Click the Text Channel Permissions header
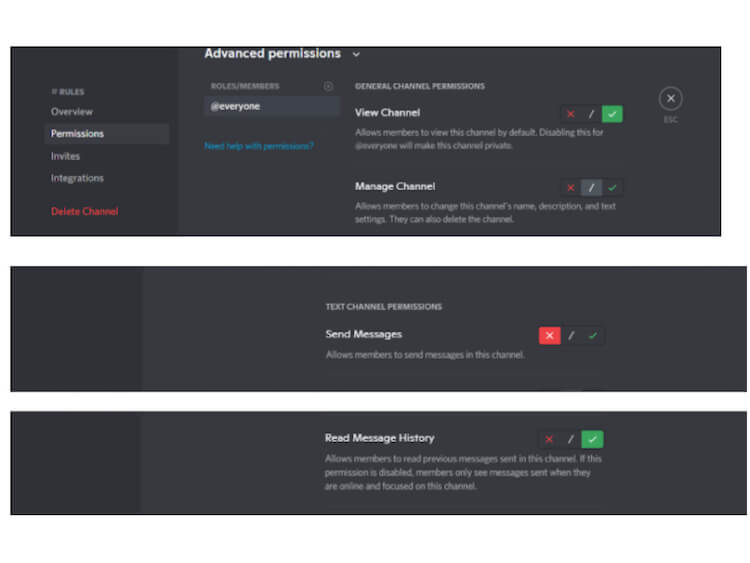The width and height of the screenshot is (750, 563). [x=384, y=307]
